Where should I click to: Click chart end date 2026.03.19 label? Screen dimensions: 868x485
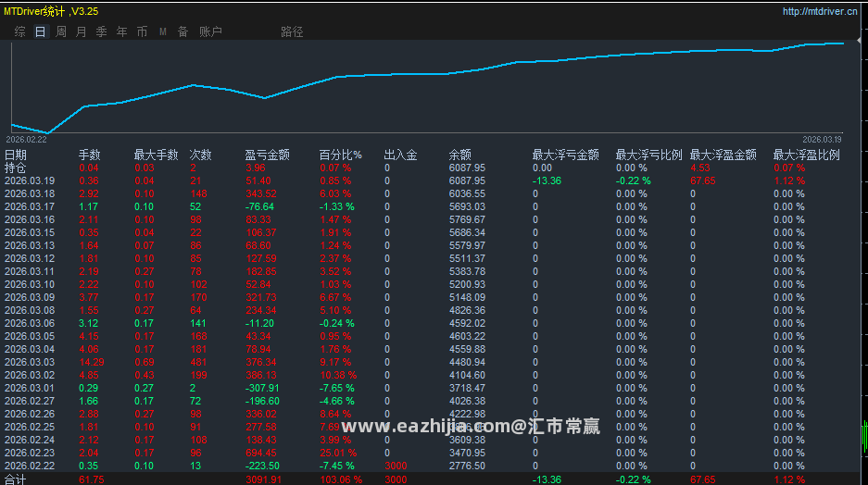click(x=822, y=140)
